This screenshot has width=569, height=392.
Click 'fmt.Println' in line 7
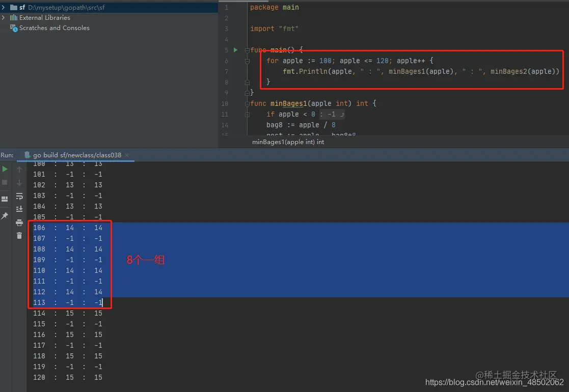[305, 71]
